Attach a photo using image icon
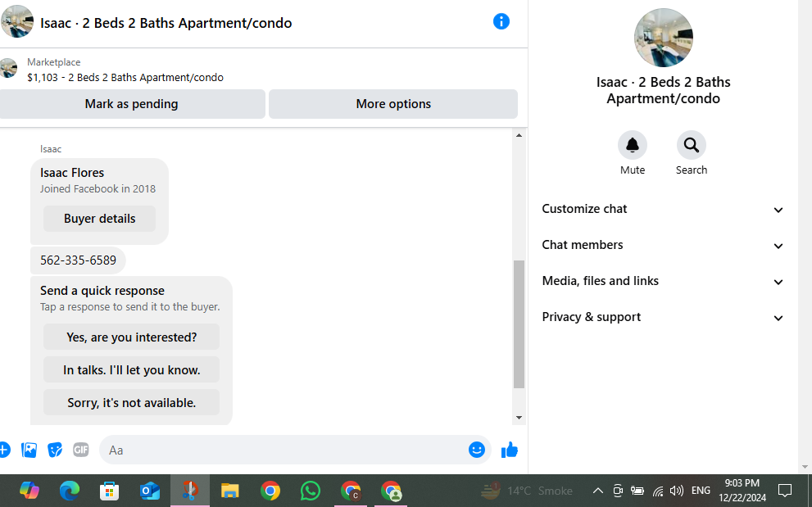This screenshot has width=812, height=507. 29,450
